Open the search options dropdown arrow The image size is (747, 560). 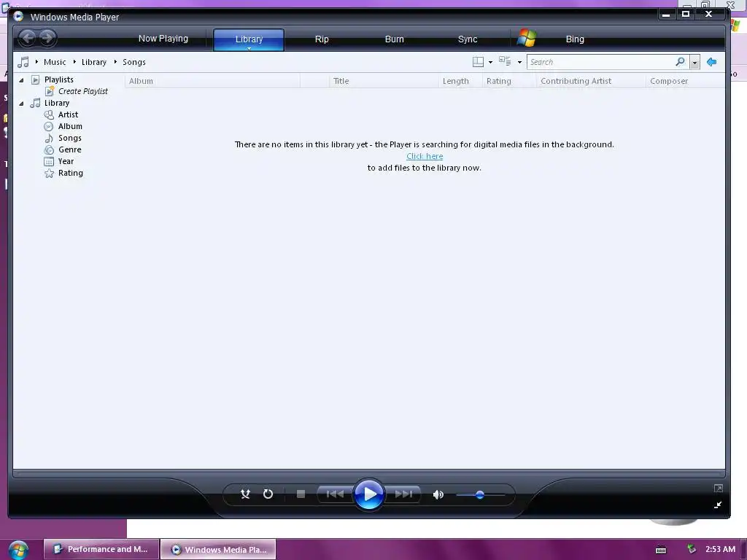(x=694, y=63)
